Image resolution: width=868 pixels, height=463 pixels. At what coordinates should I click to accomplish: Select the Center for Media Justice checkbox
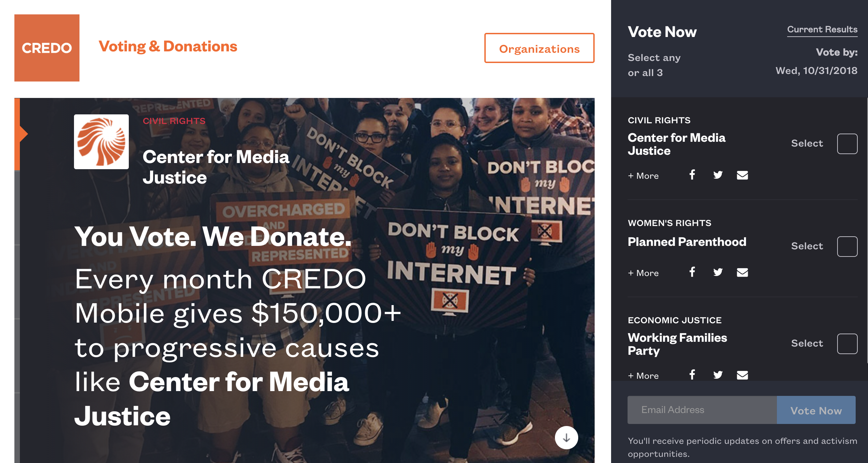[x=847, y=144]
